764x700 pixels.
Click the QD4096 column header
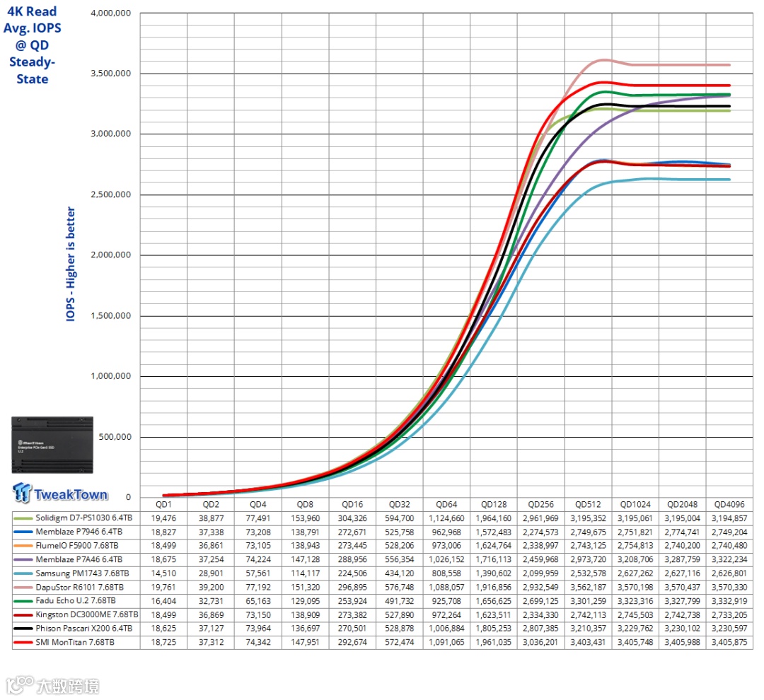729,505
